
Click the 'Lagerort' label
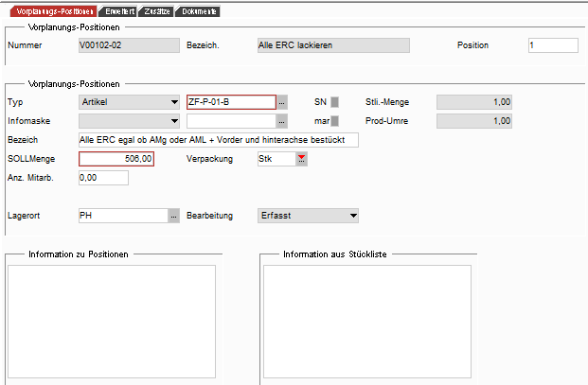point(24,216)
